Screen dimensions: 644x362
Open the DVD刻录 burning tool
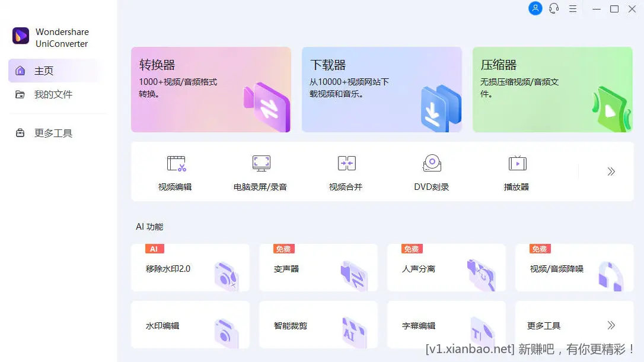tap(432, 172)
